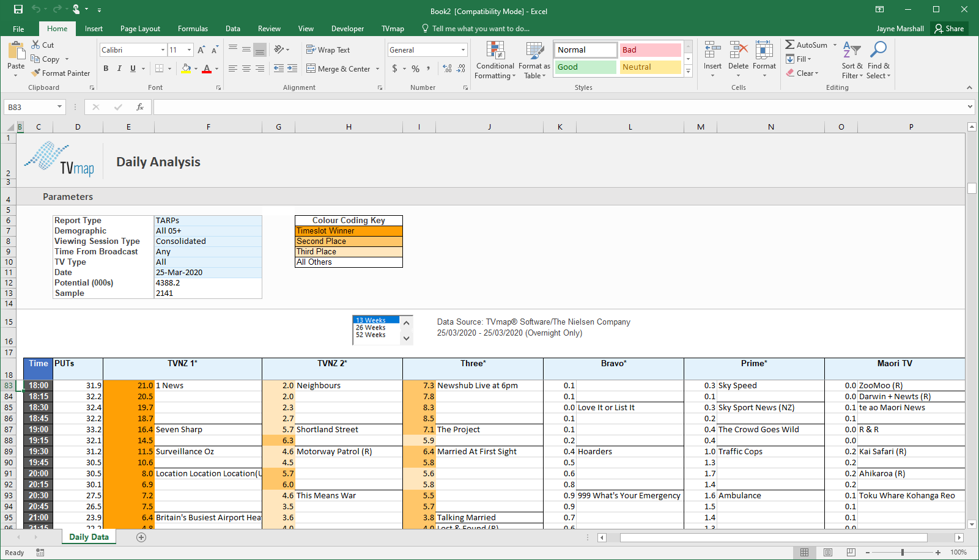Switch to the Formulas tab
The height and width of the screenshot is (560, 979).
pos(193,29)
